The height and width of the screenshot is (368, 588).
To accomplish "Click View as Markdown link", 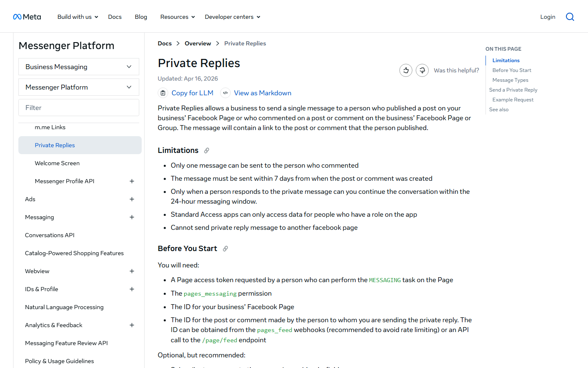I will [x=263, y=93].
